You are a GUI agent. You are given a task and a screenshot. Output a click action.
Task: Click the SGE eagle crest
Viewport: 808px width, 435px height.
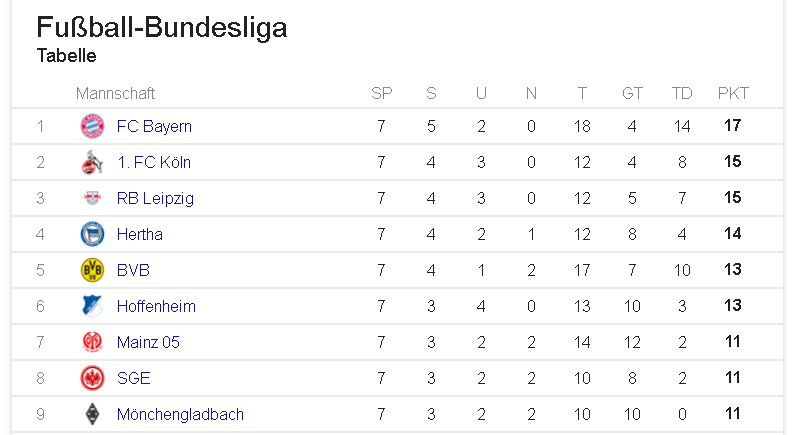92,378
